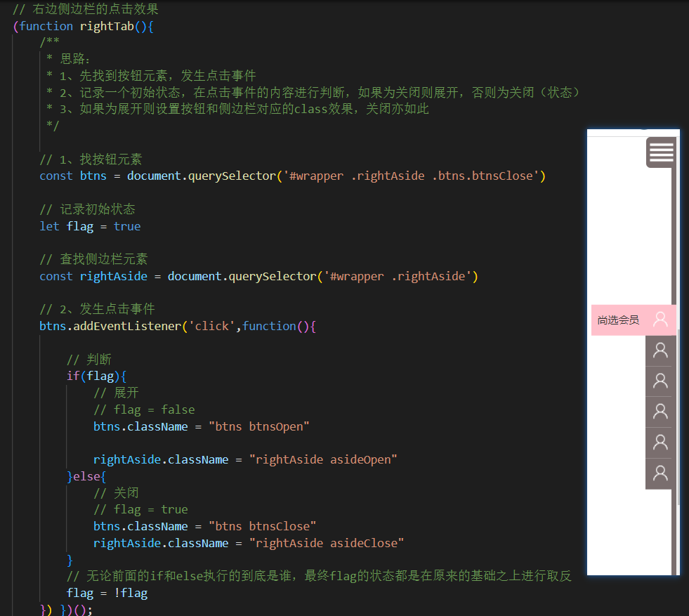Click the third gray person icon in the sidebar
This screenshot has height=616, width=689.
click(x=659, y=411)
